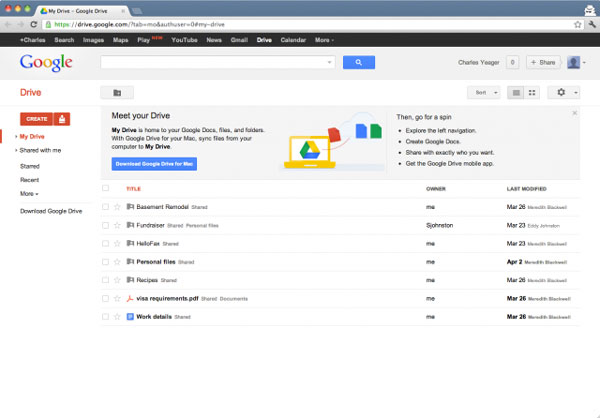
Task: Click the new folder icon button
Action: [117, 93]
